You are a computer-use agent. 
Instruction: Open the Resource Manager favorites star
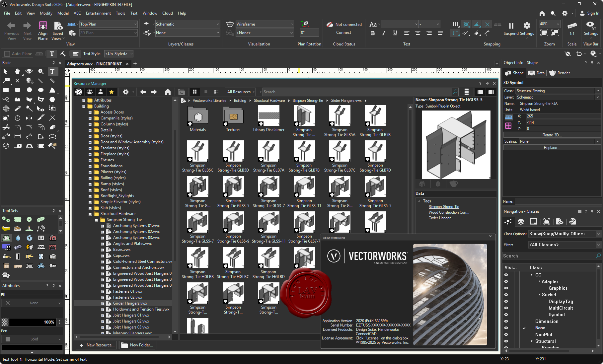coord(112,92)
